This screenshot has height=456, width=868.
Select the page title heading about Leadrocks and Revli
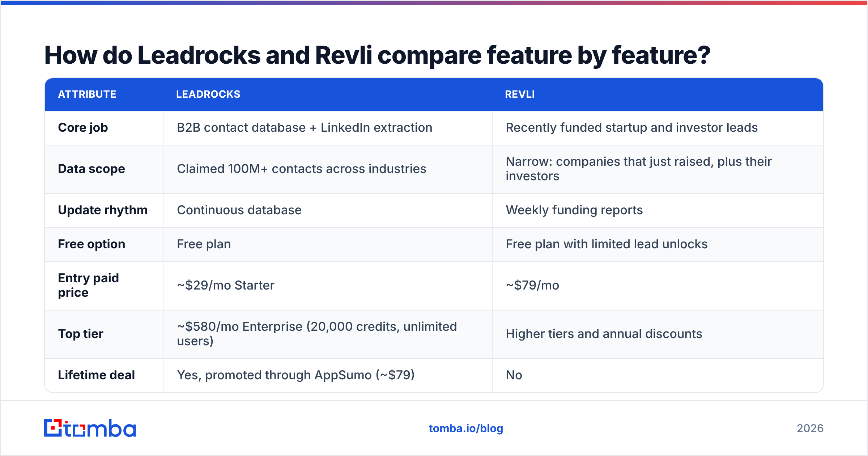point(377,55)
